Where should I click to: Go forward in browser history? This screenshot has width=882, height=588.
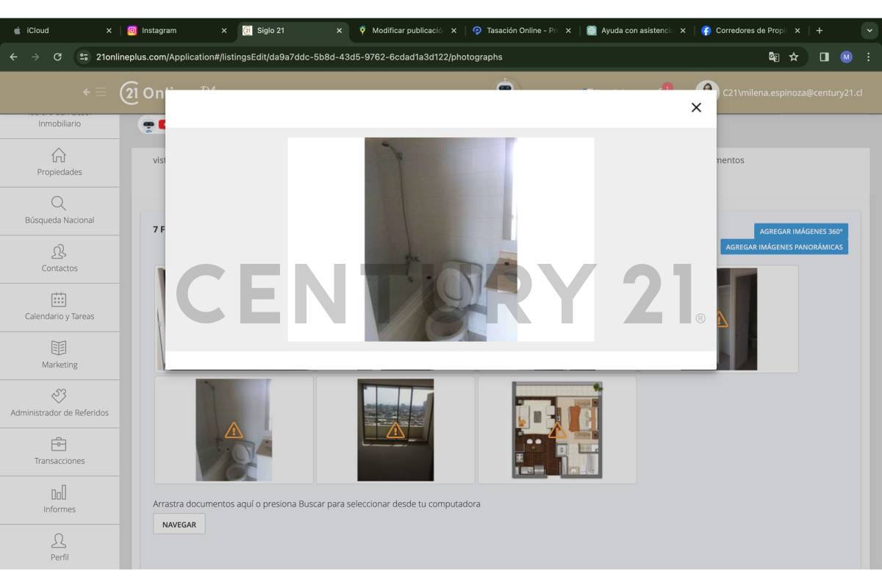coord(35,57)
